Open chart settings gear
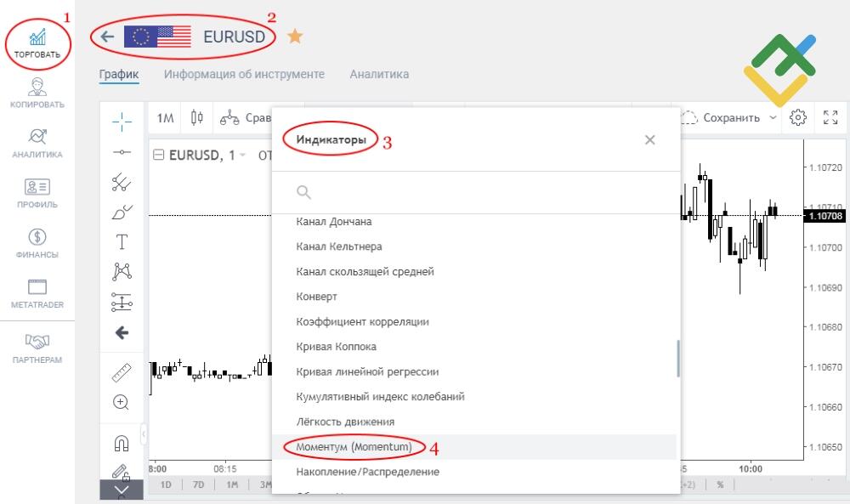Image resolution: width=850 pixels, height=504 pixels. pos(797,117)
